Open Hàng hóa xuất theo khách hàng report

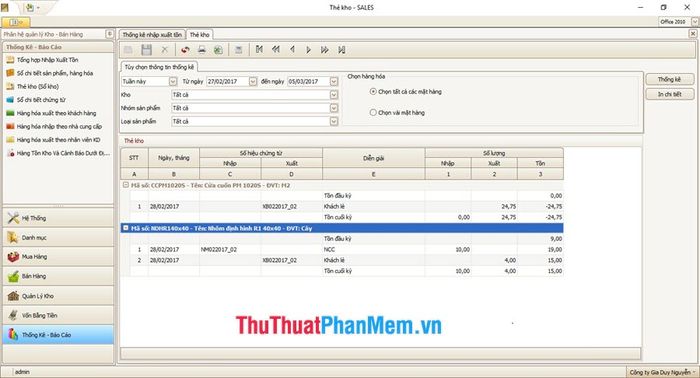56,113
